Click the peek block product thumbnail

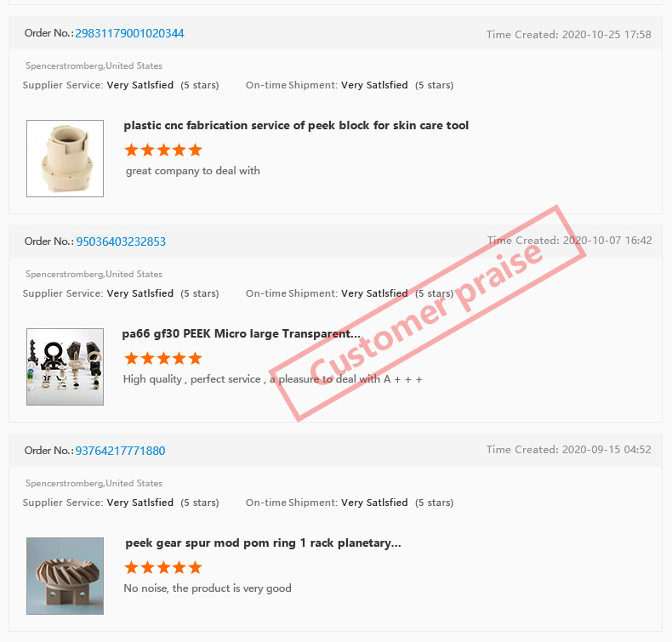(65, 158)
